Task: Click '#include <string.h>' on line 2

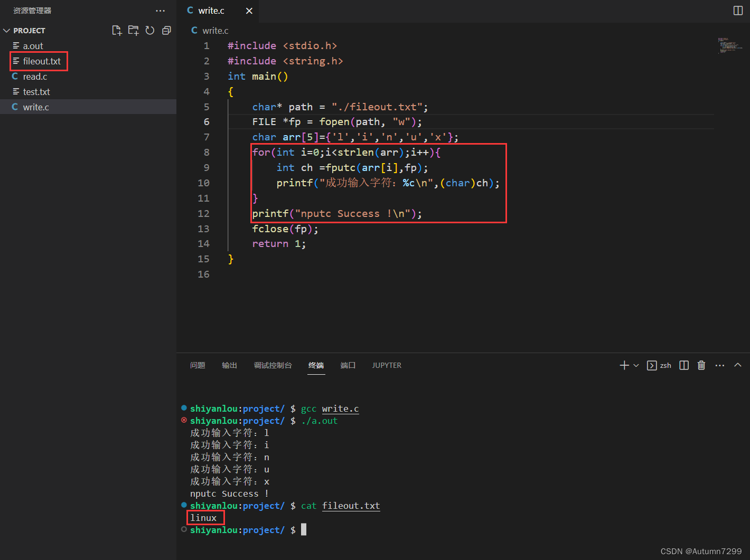Action: click(285, 61)
